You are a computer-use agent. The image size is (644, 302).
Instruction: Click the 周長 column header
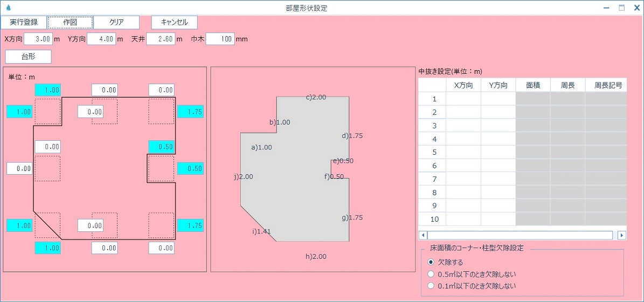coord(568,85)
